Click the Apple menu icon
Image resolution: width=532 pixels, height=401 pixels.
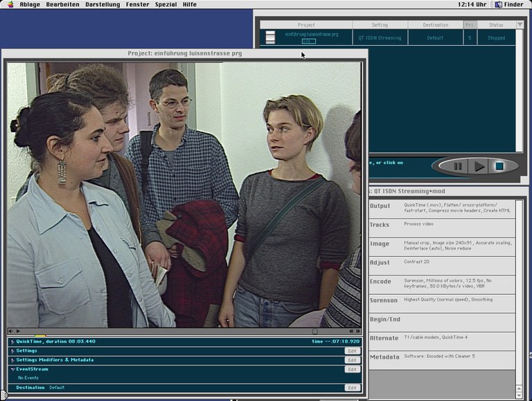pyautogui.click(x=10, y=4)
